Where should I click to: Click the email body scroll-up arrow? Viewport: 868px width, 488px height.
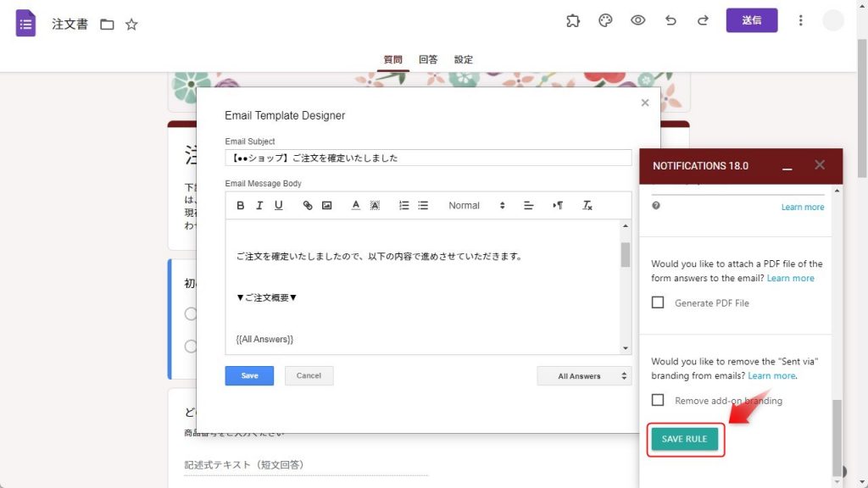pyautogui.click(x=626, y=225)
